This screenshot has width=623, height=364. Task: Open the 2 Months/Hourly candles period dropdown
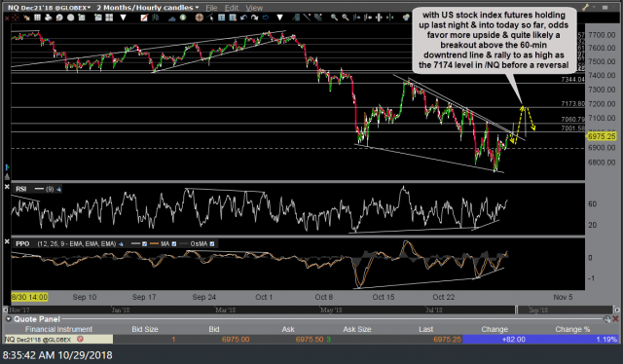(148, 7)
